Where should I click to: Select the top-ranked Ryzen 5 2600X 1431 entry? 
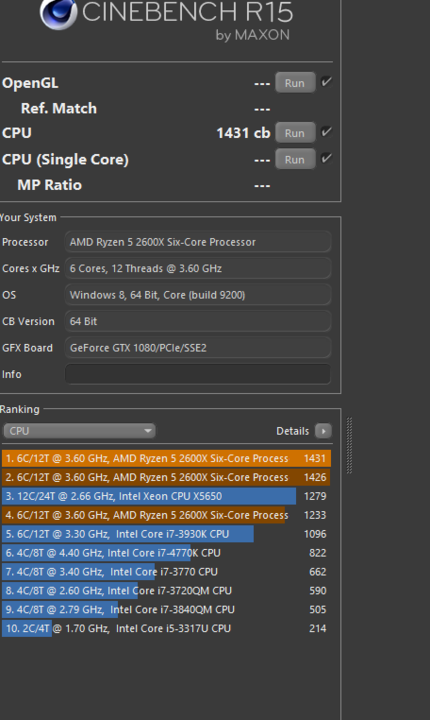click(166, 458)
